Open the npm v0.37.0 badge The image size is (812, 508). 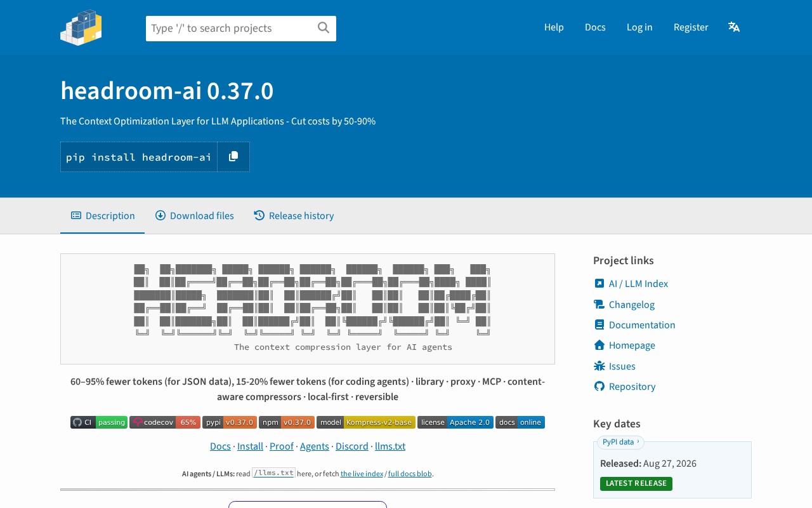click(287, 422)
